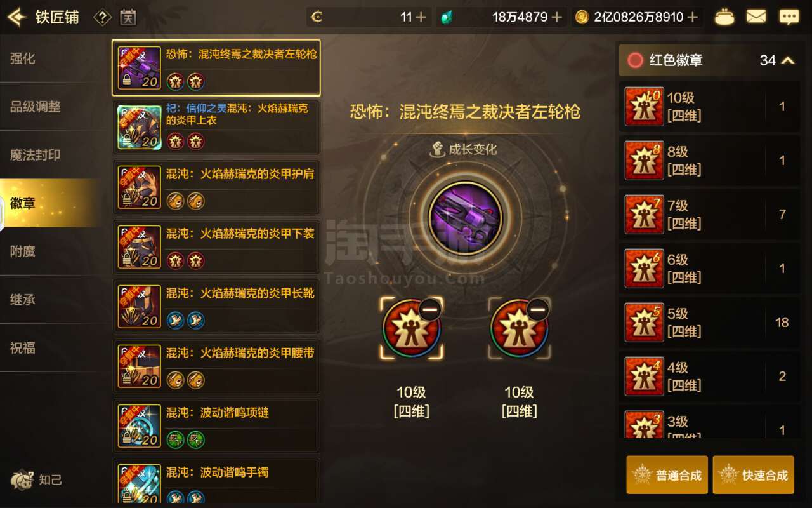Open the chat speech bubble icon
This screenshot has height=508, width=812.
789,17
